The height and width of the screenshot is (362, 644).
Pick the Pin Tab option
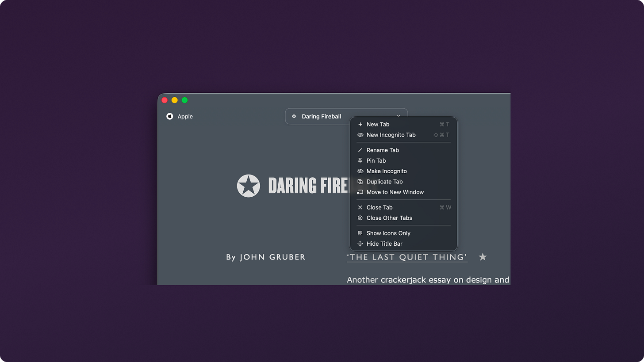[403, 160]
